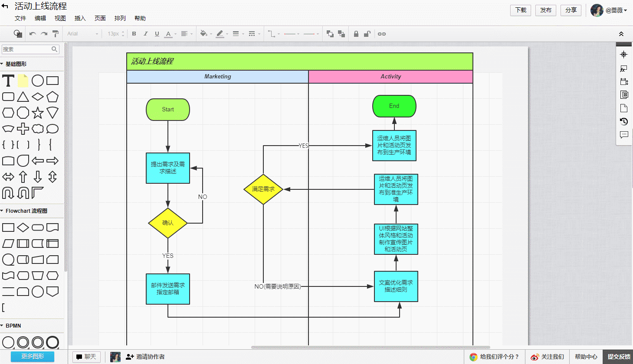Select the text T shape in basic shapes

[8, 81]
